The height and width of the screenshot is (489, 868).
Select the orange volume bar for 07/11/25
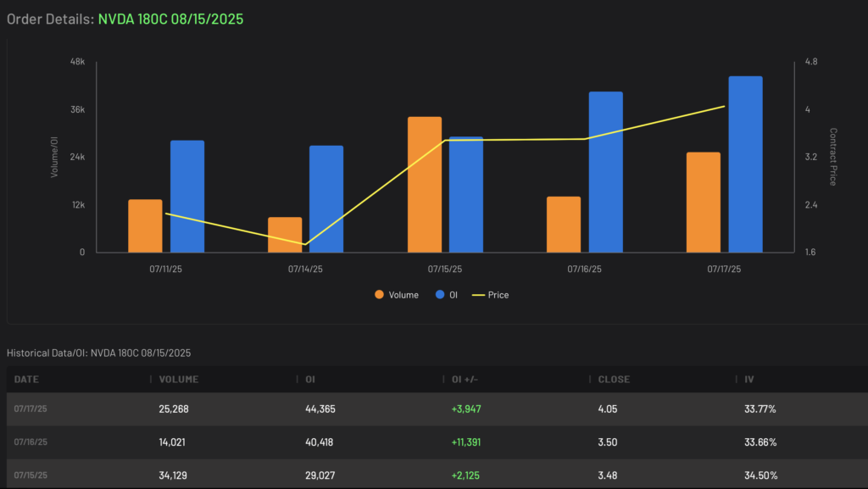tap(145, 225)
